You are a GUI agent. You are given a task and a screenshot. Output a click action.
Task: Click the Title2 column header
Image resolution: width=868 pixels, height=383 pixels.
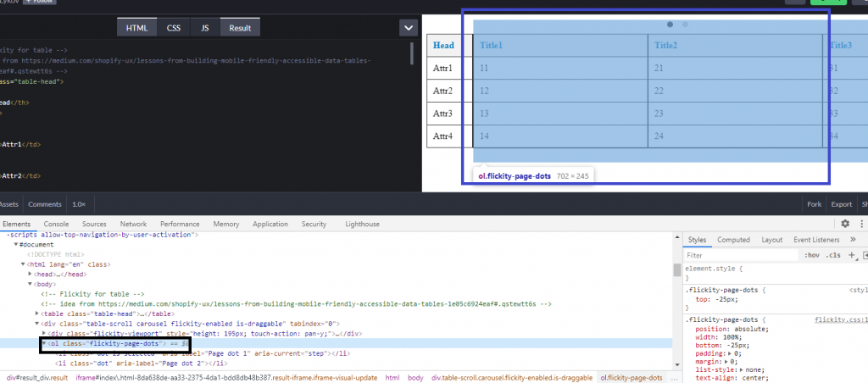(735, 46)
